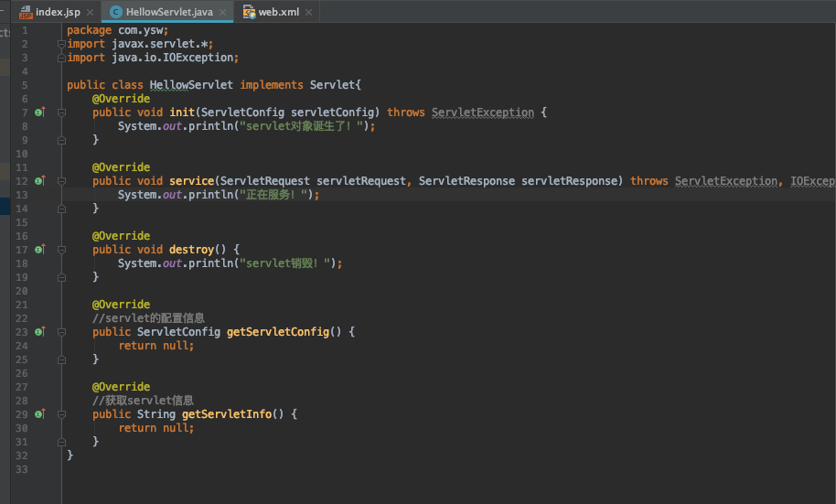Click implements-method gutter icon on line 23

click(x=40, y=332)
